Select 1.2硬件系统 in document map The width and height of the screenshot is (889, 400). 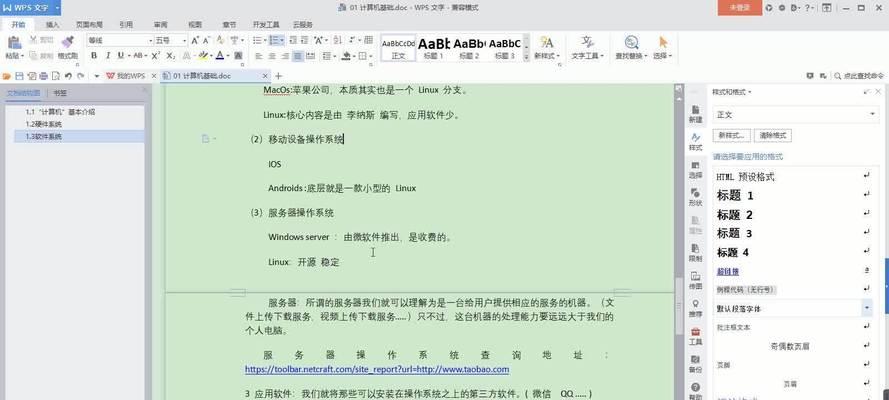[x=44, y=124]
